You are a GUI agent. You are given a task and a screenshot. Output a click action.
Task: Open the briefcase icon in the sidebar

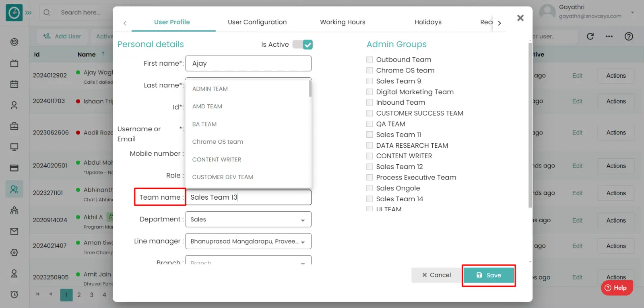(14, 126)
